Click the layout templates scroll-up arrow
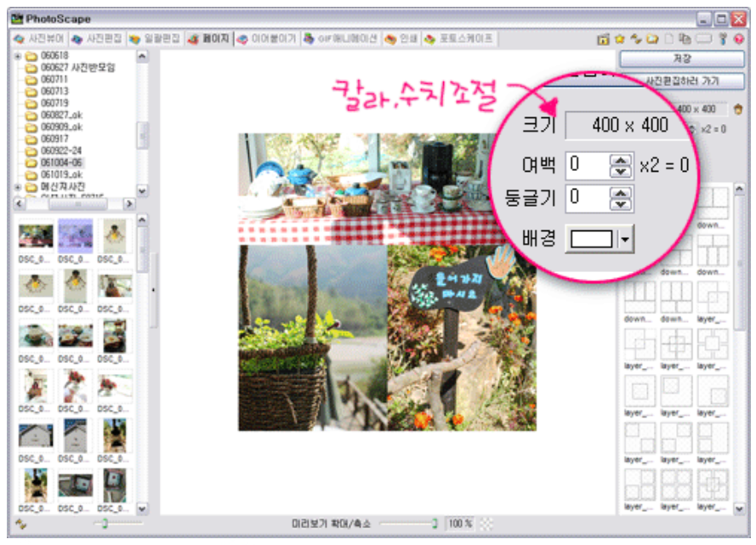The height and width of the screenshot is (545, 756). click(x=739, y=190)
